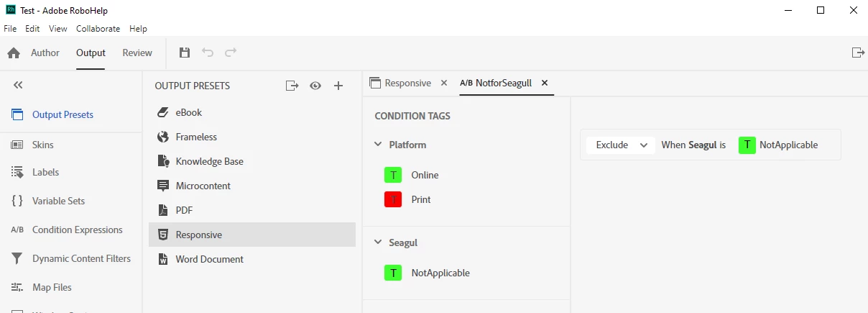Open the Exclude dropdown
Screen dimensions: 868x313
pyautogui.click(x=621, y=145)
